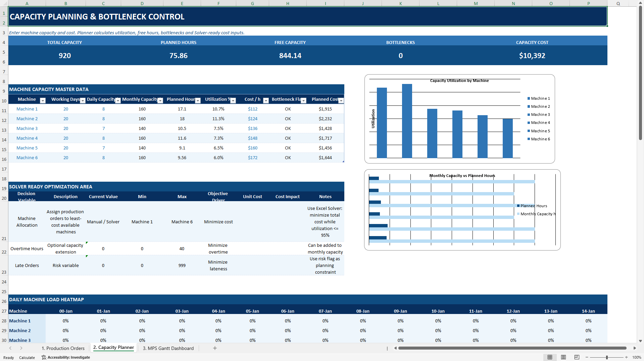Open the Utilization % filter dropdown
The image size is (644, 361).
[x=233, y=100]
